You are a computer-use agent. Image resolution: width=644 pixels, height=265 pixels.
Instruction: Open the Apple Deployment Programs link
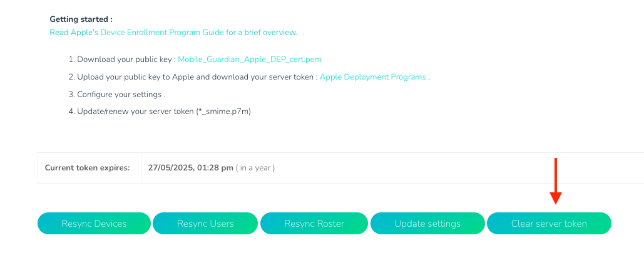(372, 77)
